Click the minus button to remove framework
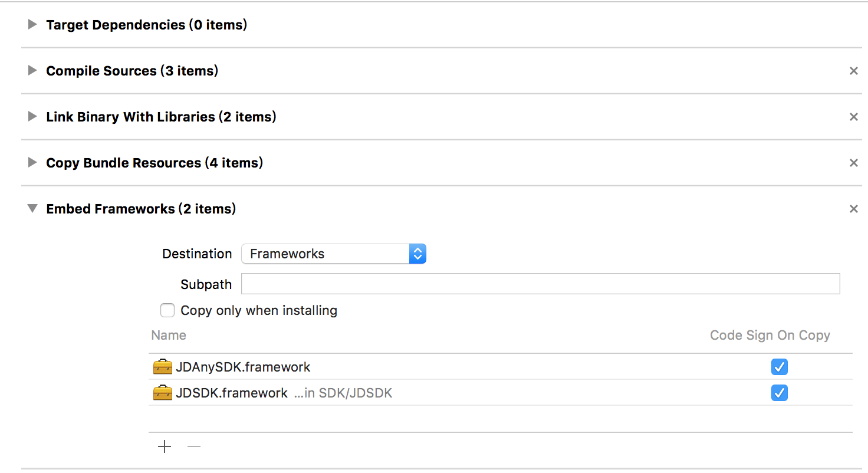 (194, 447)
